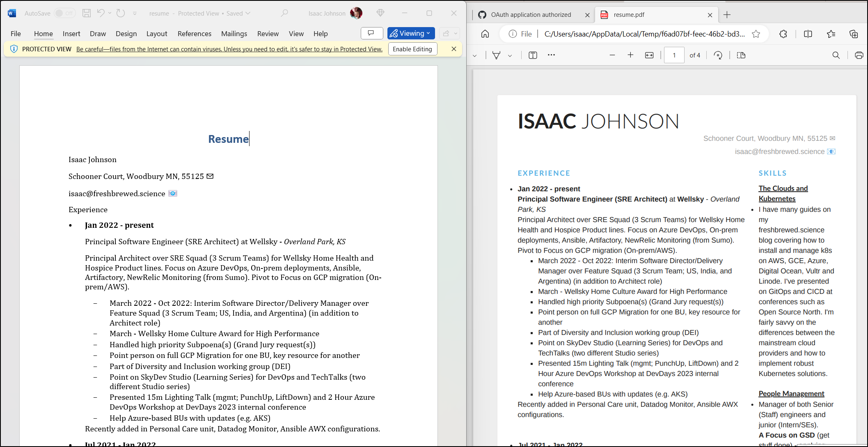This screenshot has width=868, height=447.
Task: Click the PDF Print icon
Action: [x=859, y=55]
